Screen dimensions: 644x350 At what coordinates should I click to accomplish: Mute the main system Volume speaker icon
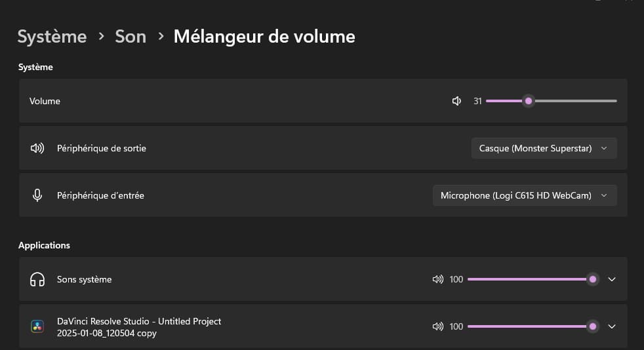coord(456,101)
